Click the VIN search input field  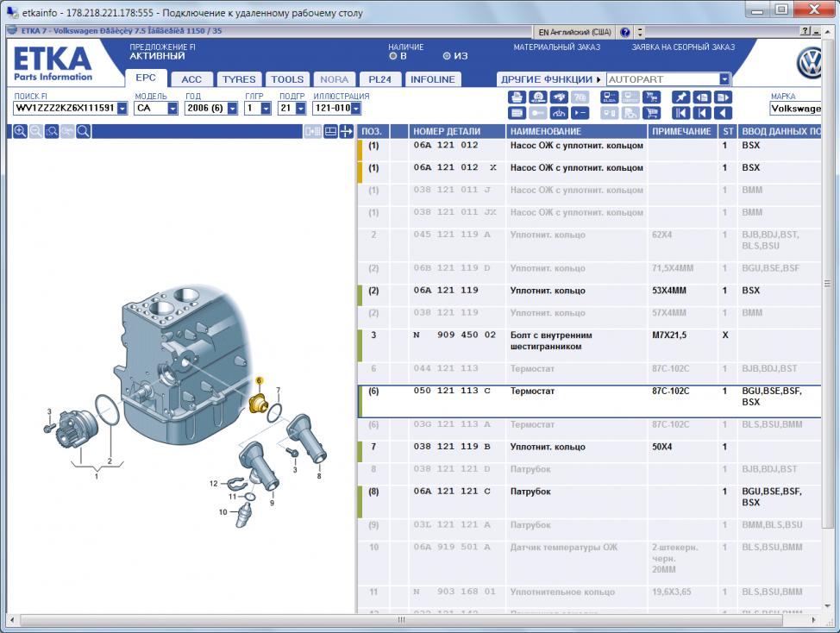click(65, 108)
